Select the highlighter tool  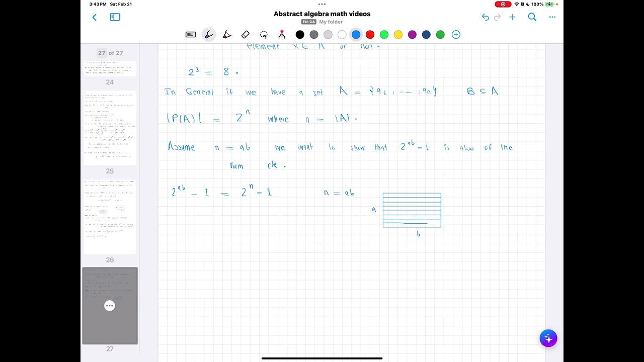coord(227,35)
